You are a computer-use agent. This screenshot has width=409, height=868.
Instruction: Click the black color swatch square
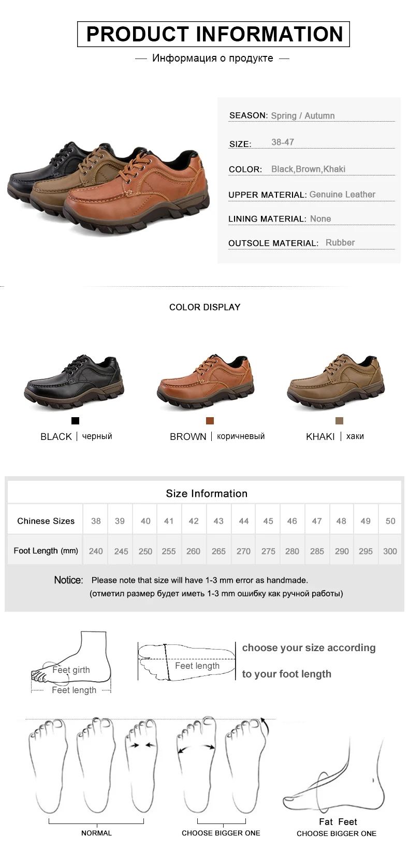point(75,421)
